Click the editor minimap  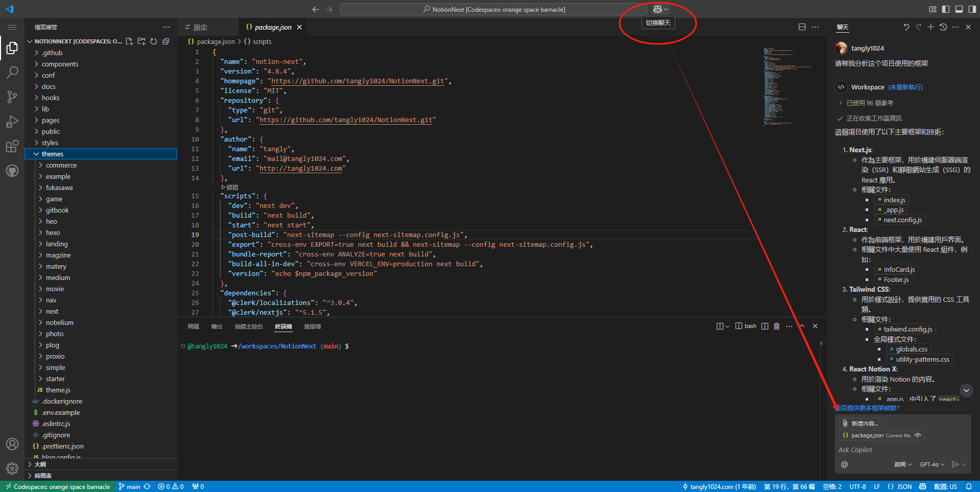789,87
